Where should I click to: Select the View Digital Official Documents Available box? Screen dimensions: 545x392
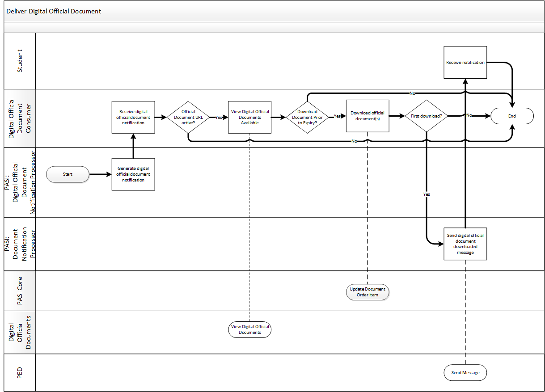(249, 117)
